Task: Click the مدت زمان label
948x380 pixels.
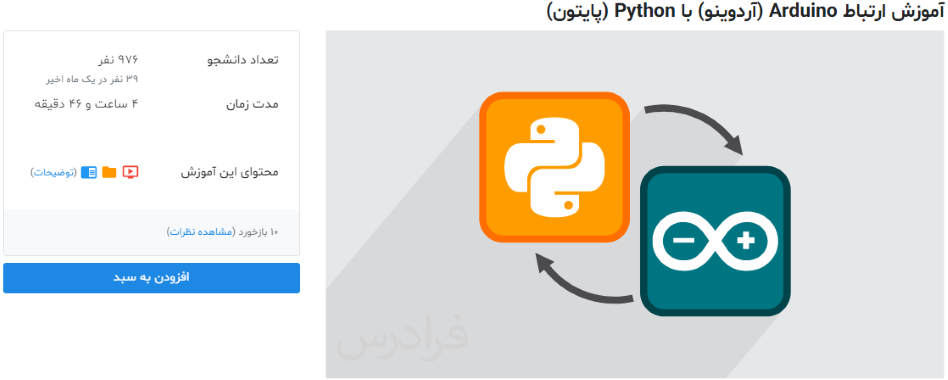Action: (x=253, y=105)
